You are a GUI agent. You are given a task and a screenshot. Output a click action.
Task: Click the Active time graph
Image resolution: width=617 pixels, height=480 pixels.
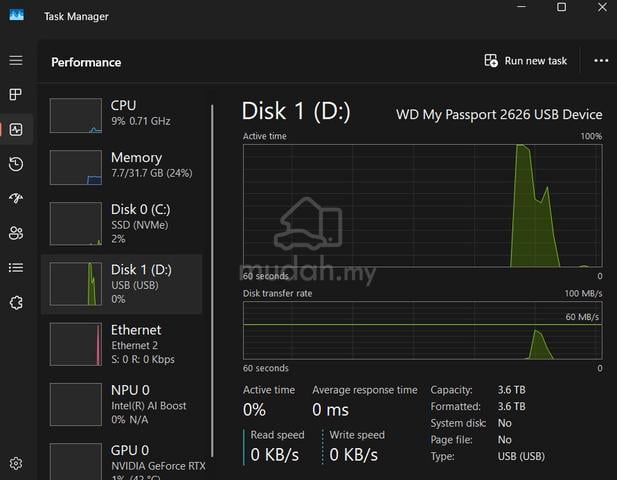coord(423,206)
